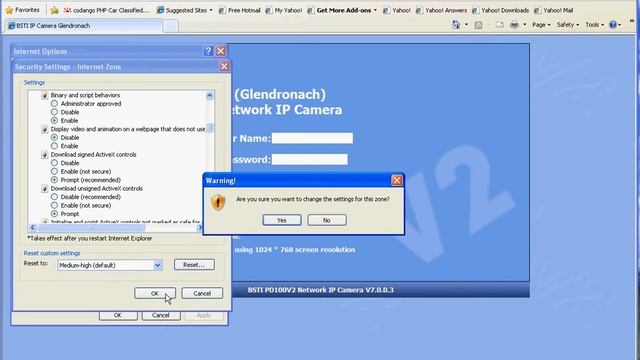640x360 pixels.
Task: Click the Binary and script behaviors icon
Action: tap(44, 95)
